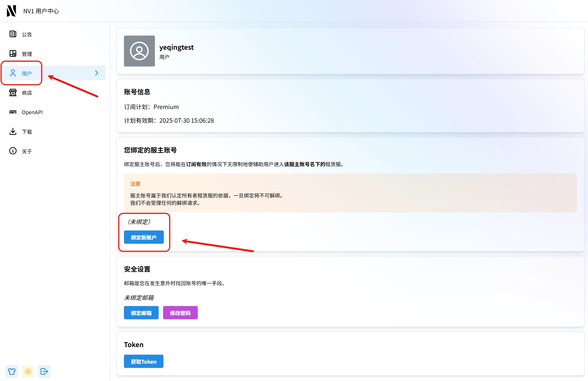Select the 用户 sidebar menu item
This screenshot has width=588, height=381.
(27, 73)
